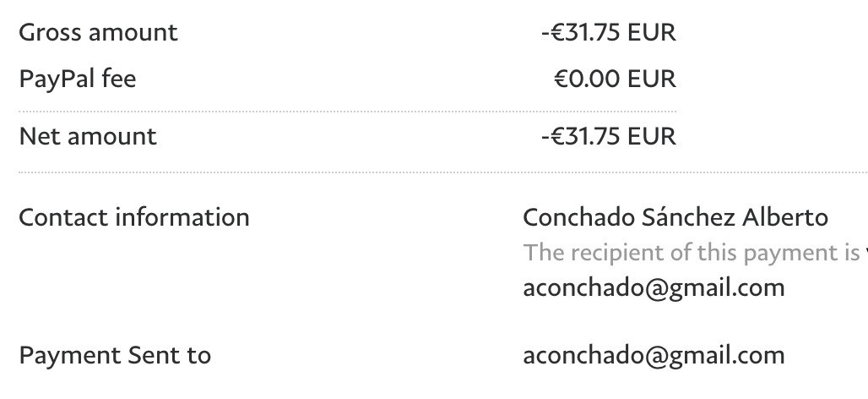The width and height of the screenshot is (868, 399).
Task: Click the word Alberto in recipient name
Action: [x=785, y=217]
